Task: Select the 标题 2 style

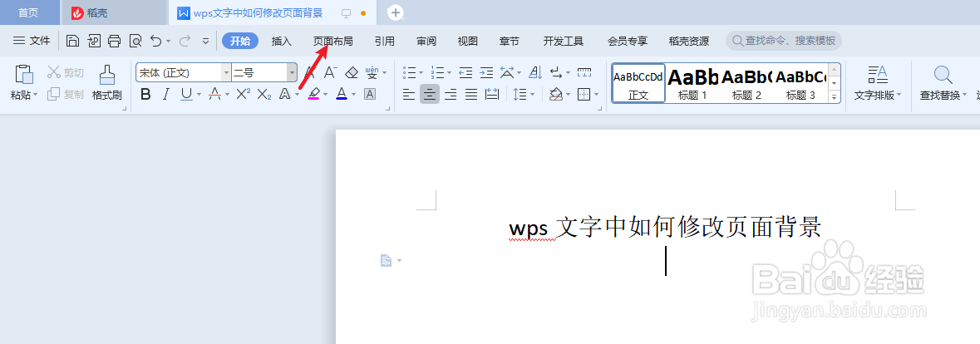Action: pyautogui.click(x=746, y=83)
